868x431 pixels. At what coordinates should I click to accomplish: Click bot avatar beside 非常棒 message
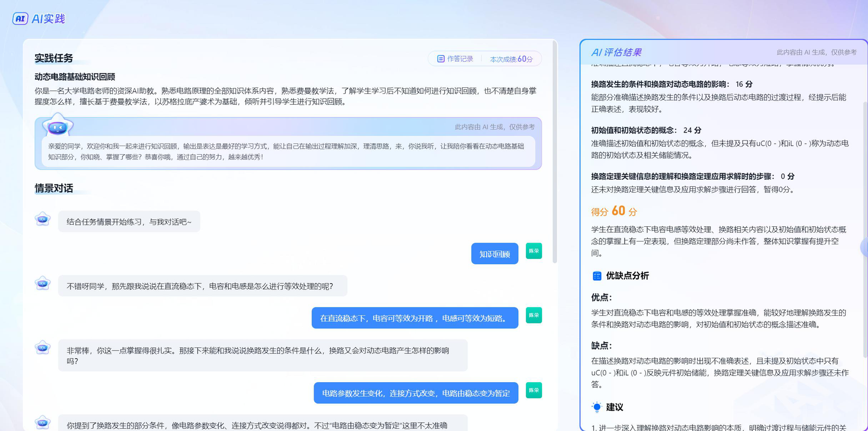pos(43,348)
